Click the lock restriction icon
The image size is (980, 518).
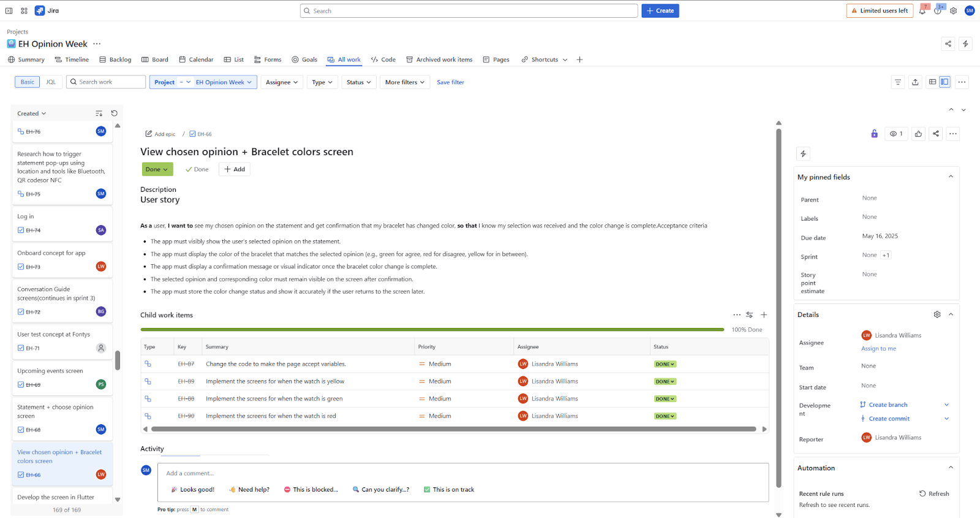point(874,134)
